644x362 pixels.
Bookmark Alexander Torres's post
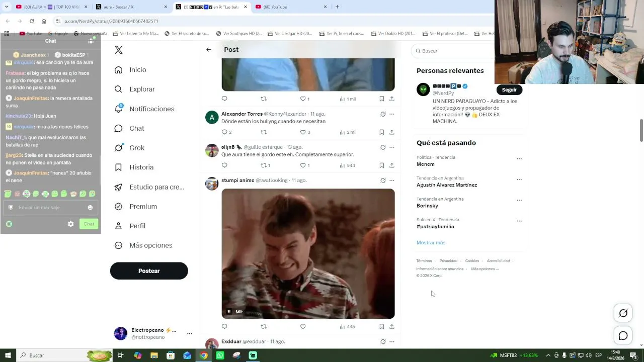(382, 132)
